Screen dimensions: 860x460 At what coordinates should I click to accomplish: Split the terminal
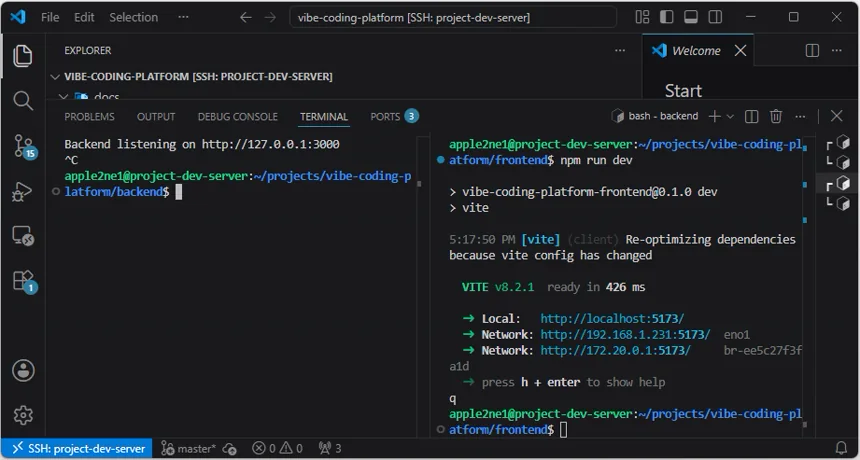tap(751, 116)
